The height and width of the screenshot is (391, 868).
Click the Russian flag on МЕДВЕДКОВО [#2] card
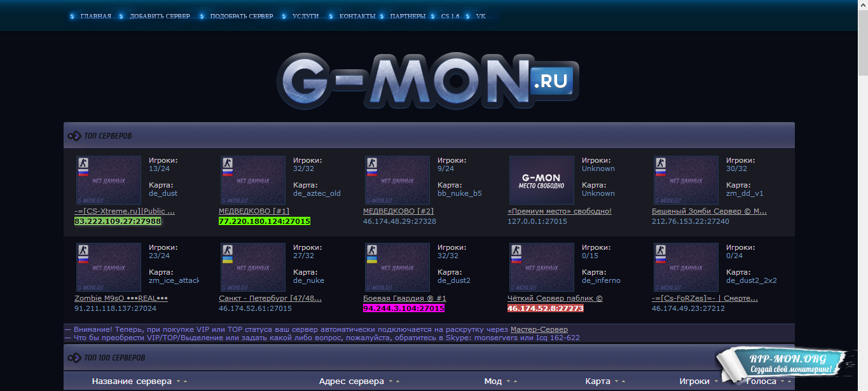click(x=372, y=172)
